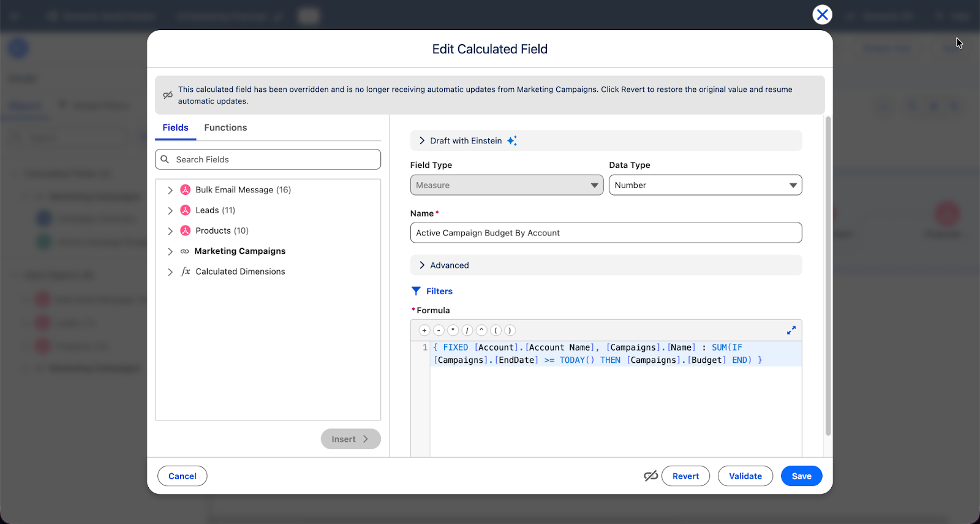Select the Marketing Campaigns row label
Image resolution: width=980 pixels, height=524 pixels.
click(240, 251)
